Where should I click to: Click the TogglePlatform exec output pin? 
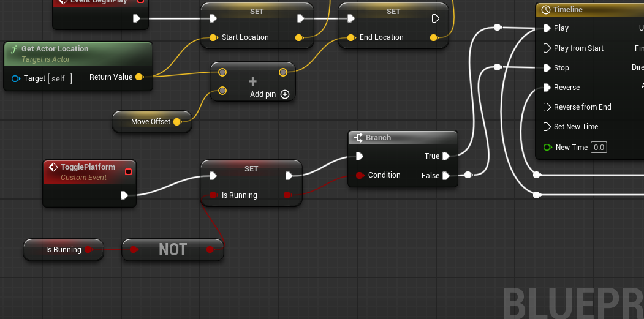point(124,195)
